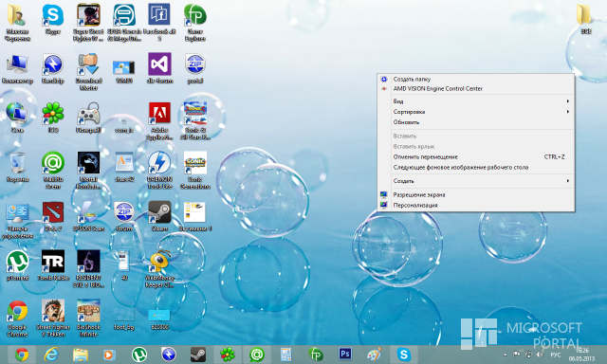Select the Street Fighter X Tekken desktop shortcut
Screen dimensions: 607x364
coord(53,318)
